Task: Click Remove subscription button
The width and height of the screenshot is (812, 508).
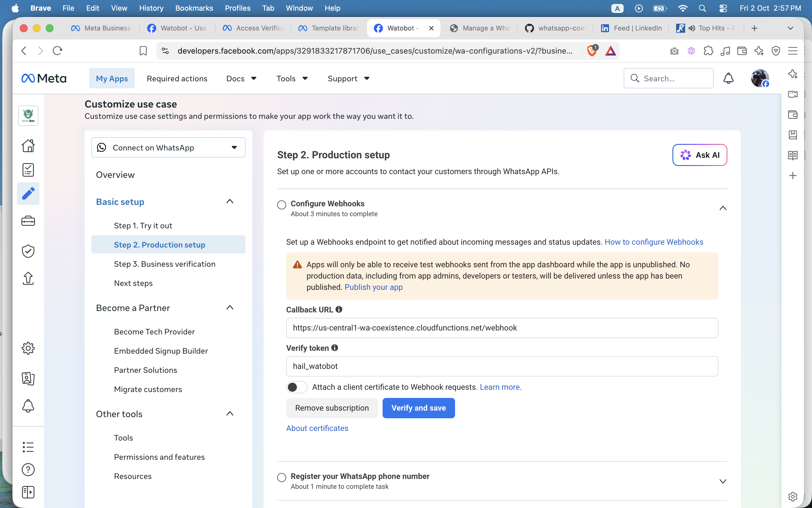Action: pyautogui.click(x=332, y=408)
